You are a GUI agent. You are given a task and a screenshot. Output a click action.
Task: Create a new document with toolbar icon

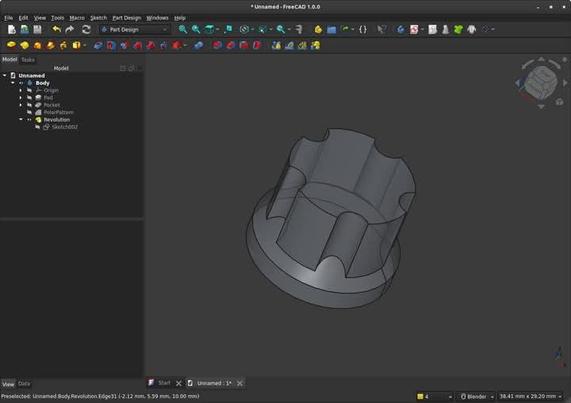point(12,29)
